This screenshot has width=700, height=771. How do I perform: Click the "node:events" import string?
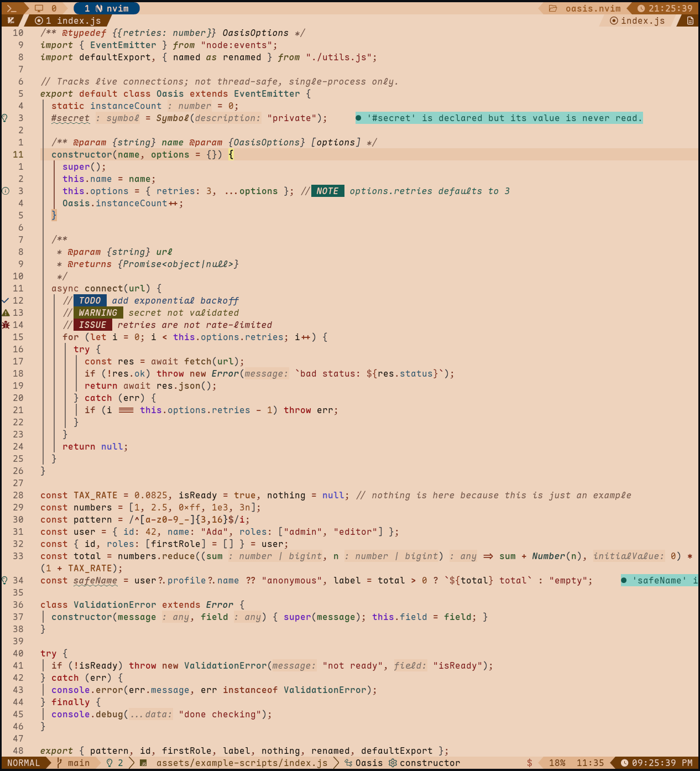237,45
